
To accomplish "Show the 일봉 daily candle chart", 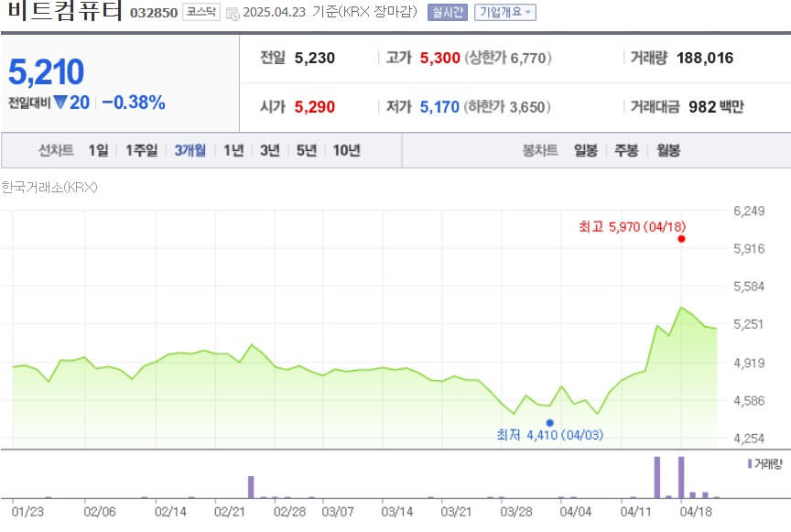I will pyautogui.click(x=586, y=150).
